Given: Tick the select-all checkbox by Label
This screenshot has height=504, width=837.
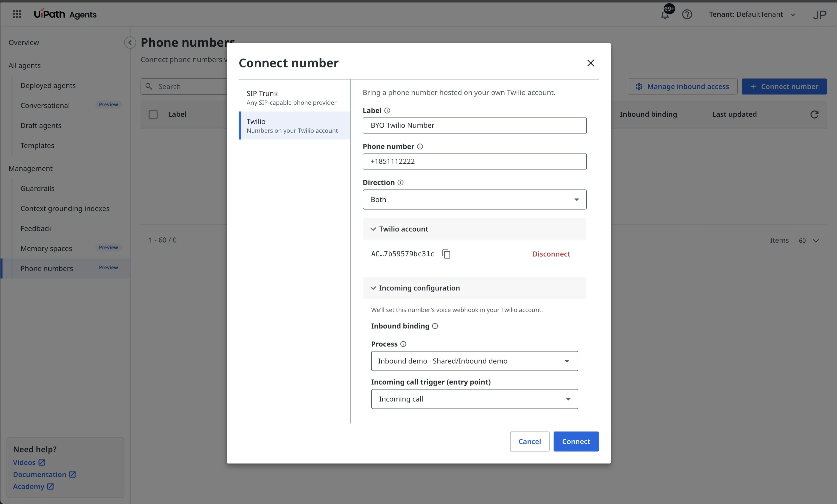Looking at the screenshot, I should click(153, 114).
